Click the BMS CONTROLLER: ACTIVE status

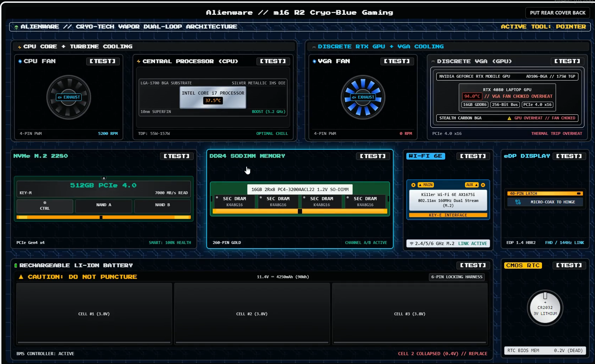[x=45, y=354]
